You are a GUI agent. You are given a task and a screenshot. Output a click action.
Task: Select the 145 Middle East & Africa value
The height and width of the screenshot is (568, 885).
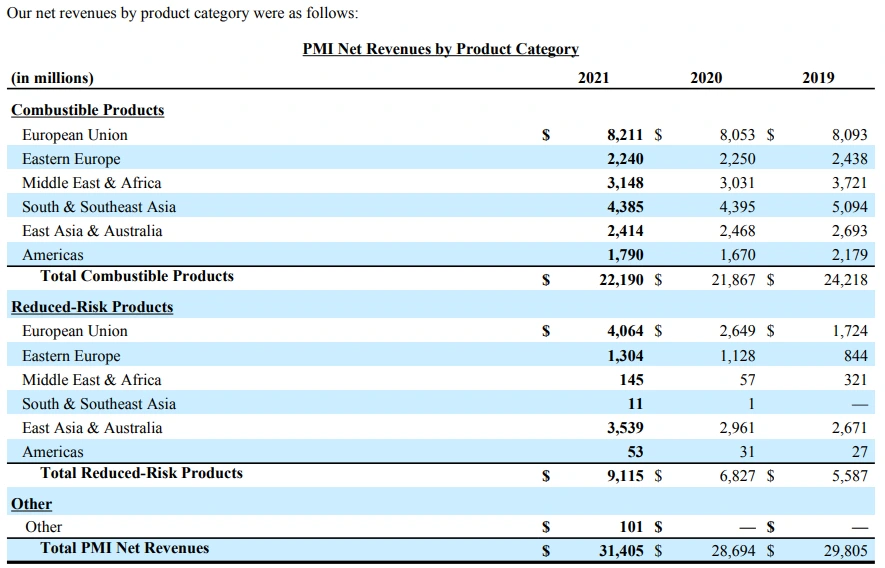click(x=631, y=380)
